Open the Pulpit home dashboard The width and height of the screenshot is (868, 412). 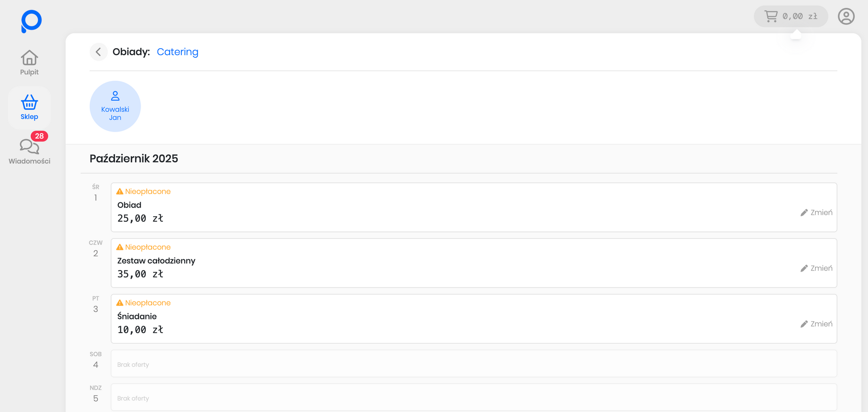tap(30, 63)
